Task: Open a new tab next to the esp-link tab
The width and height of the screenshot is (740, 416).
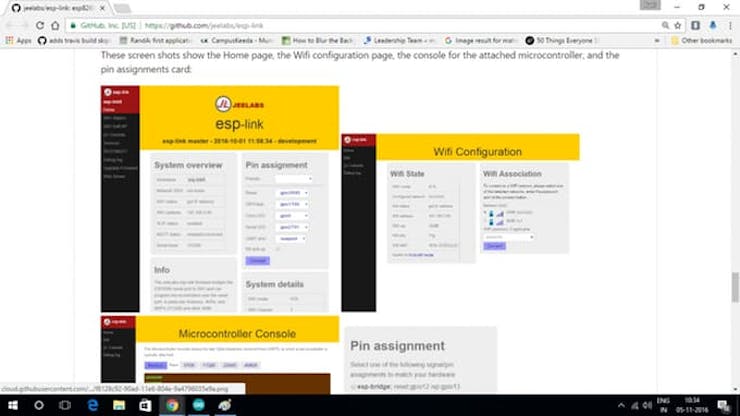Action: click(122, 8)
